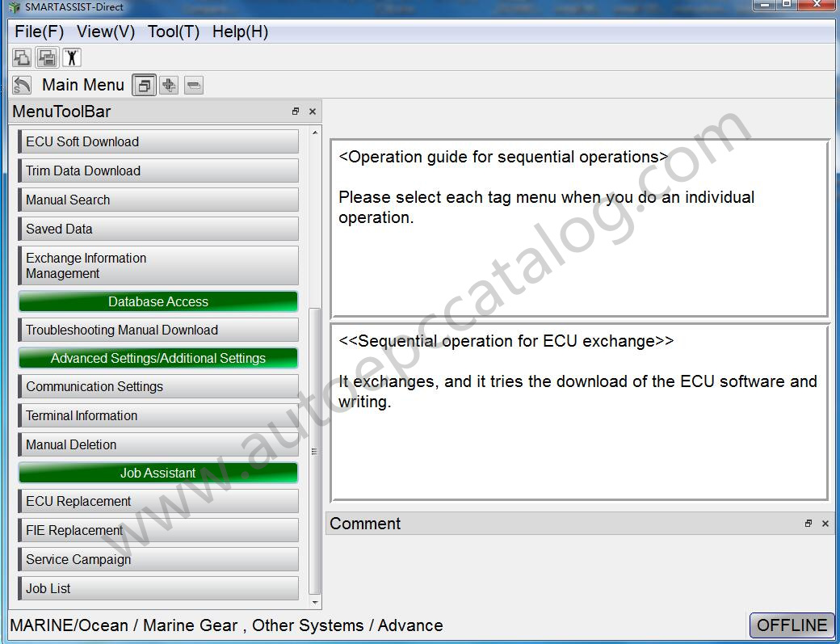Close the Comment panel
840x644 pixels.
point(825,524)
